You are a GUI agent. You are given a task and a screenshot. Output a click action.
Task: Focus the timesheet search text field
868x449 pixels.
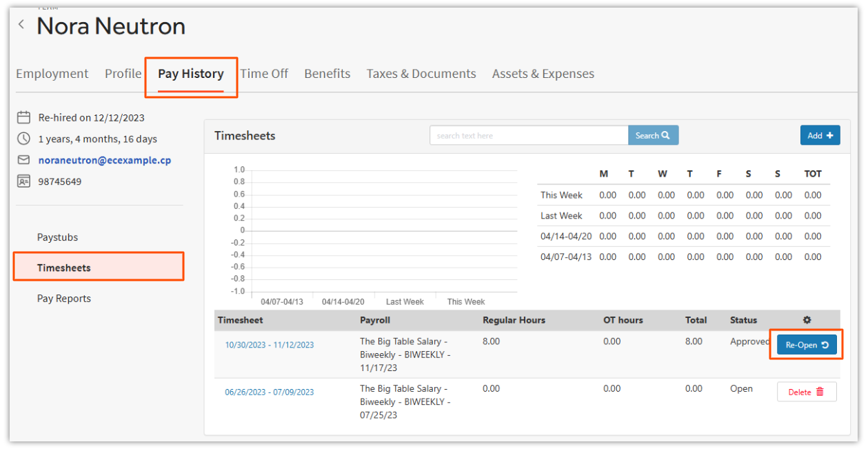(528, 135)
